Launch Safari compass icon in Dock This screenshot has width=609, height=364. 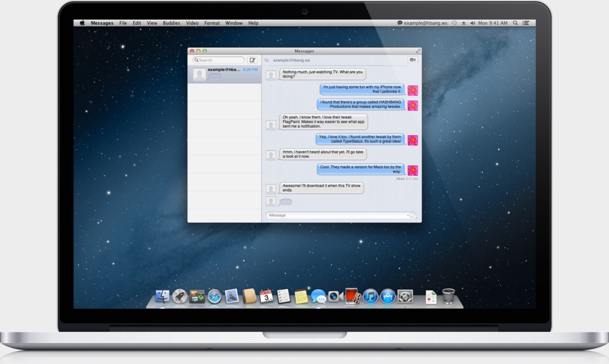[214, 297]
